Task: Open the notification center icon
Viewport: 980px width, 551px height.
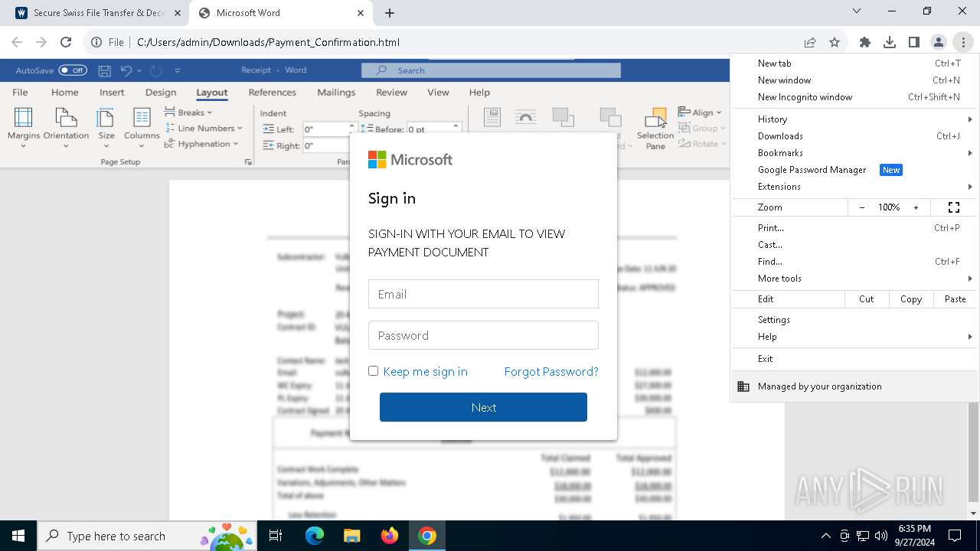Action: (955, 536)
